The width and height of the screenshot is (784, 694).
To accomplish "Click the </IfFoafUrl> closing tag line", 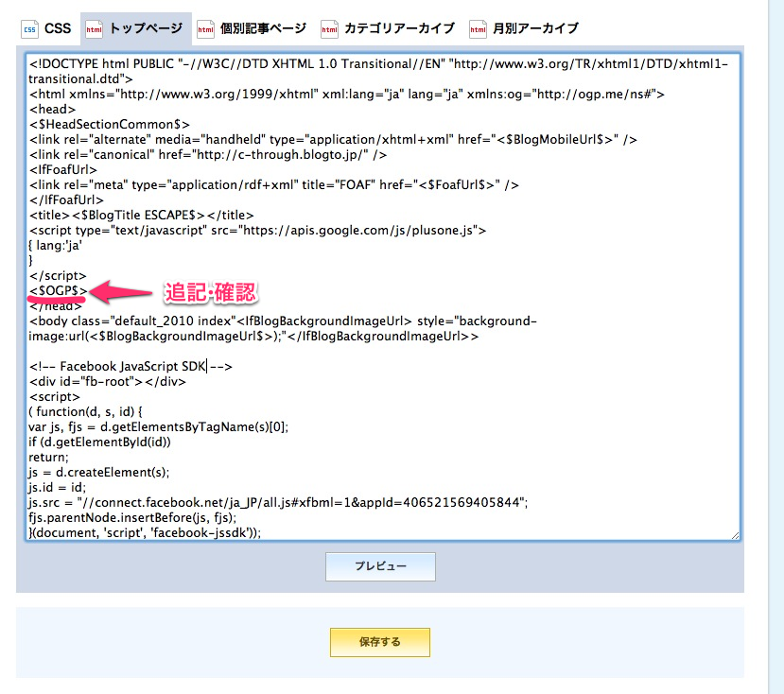I will [66, 200].
